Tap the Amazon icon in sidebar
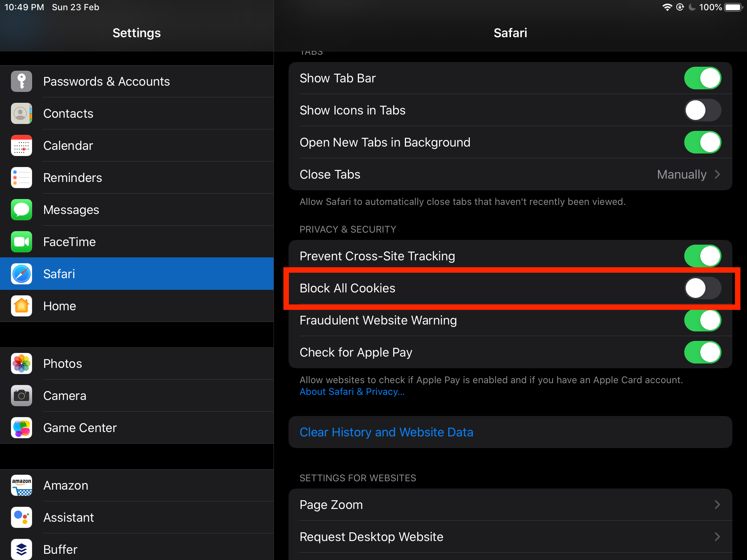 pyautogui.click(x=21, y=485)
